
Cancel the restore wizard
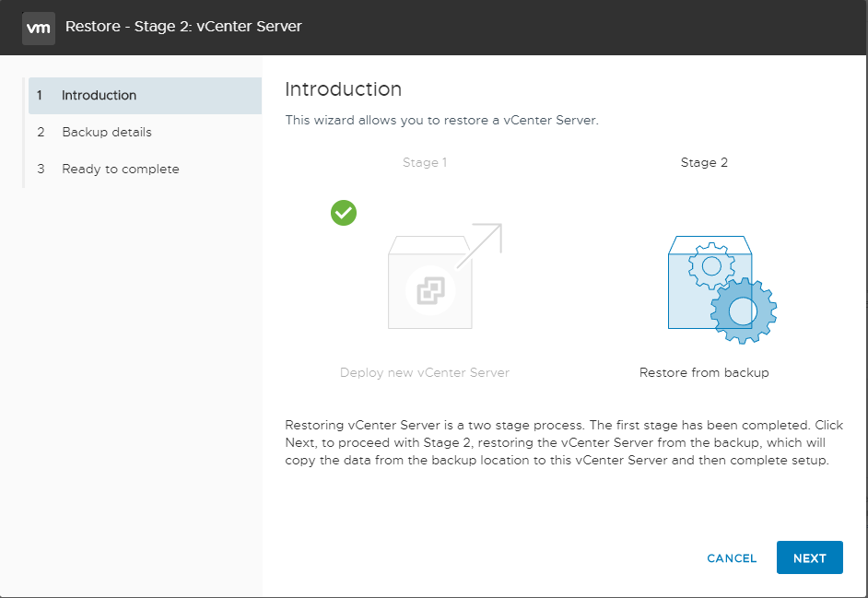tap(732, 558)
